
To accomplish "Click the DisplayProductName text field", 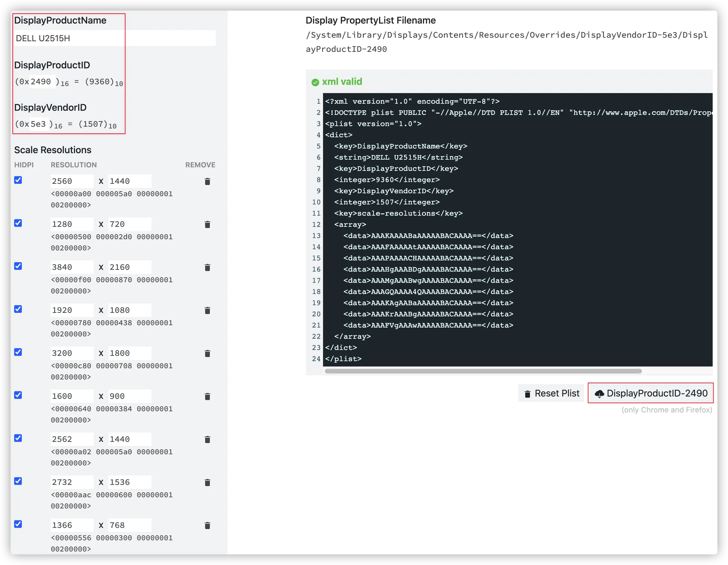I will [115, 38].
